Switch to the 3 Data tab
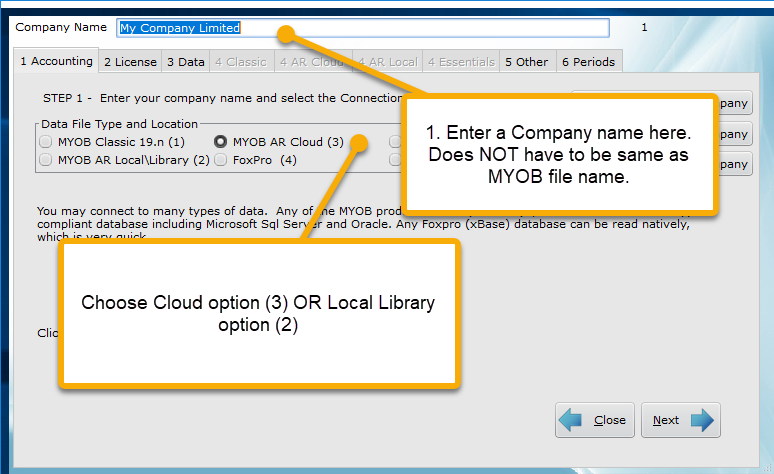 point(186,62)
